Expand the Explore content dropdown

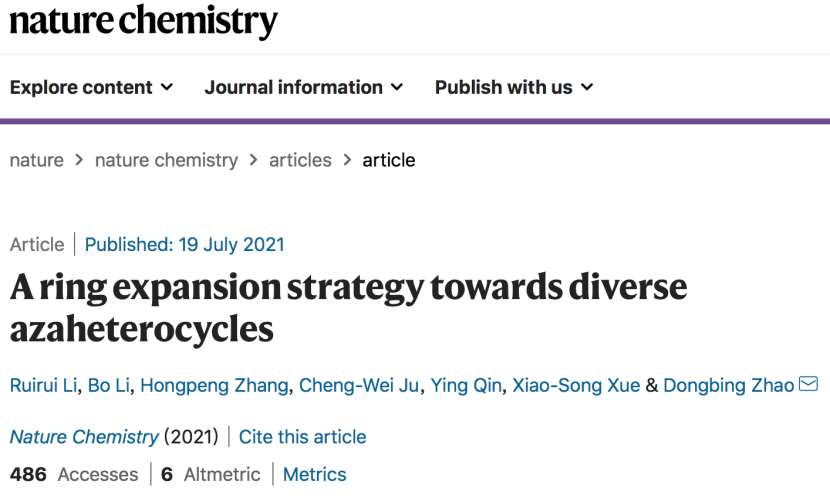click(x=91, y=87)
